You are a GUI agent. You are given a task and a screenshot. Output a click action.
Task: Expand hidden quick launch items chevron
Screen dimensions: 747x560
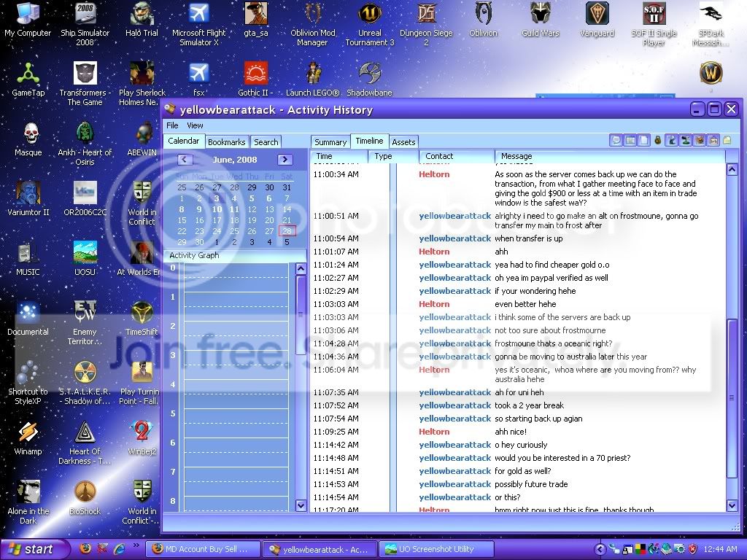(136, 545)
